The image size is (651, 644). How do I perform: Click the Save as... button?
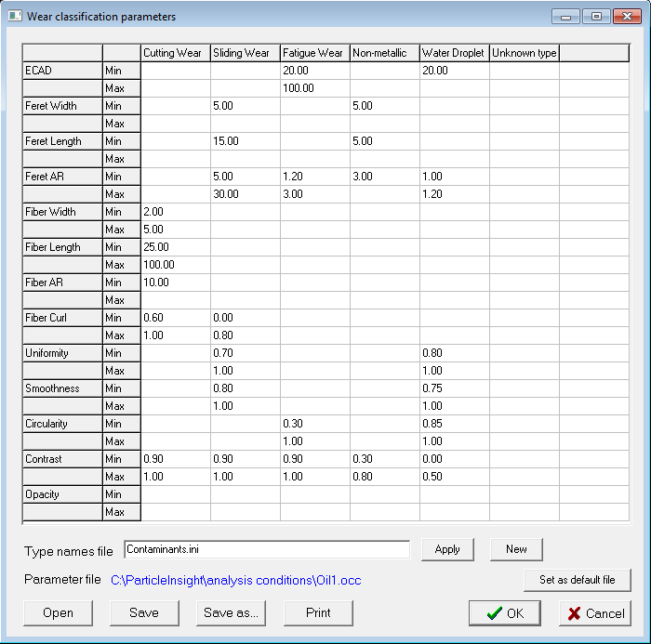[232, 612]
